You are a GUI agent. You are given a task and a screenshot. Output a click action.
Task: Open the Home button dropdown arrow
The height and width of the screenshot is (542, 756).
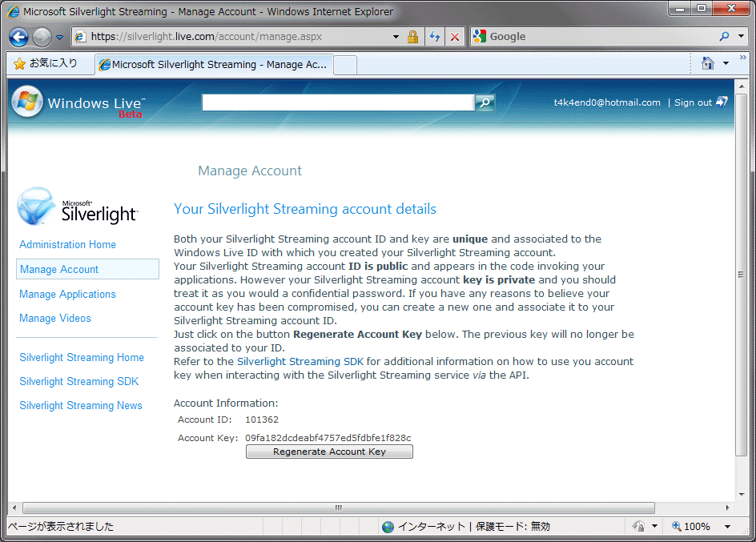pyautogui.click(x=726, y=63)
